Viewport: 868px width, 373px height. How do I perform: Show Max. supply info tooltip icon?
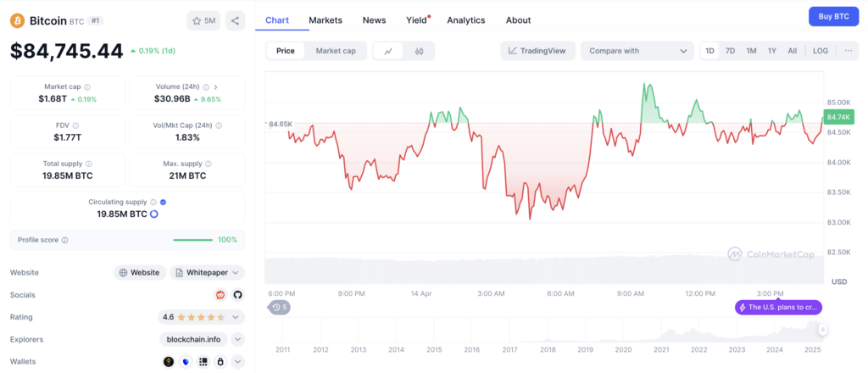click(209, 164)
